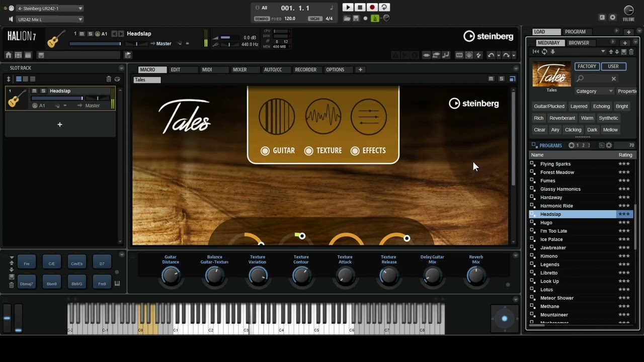Open the settings gear next to Volume
This screenshot has width=644, height=362.
click(x=612, y=18)
